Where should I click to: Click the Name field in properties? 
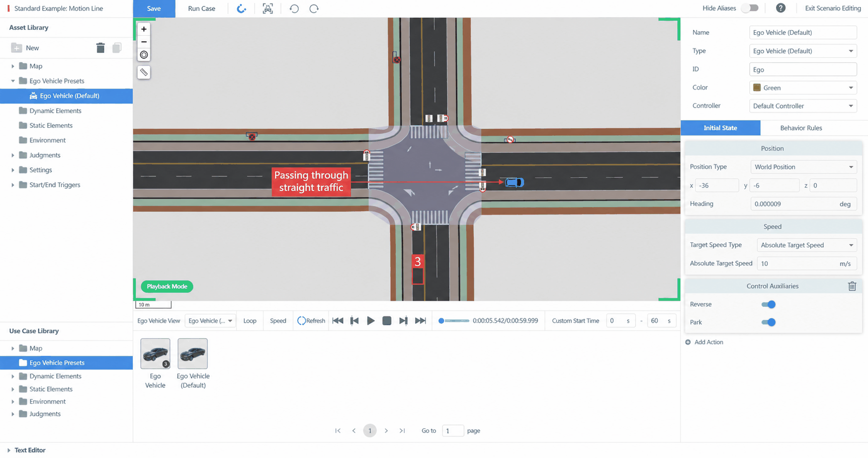pyautogui.click(x=803, y=33)
